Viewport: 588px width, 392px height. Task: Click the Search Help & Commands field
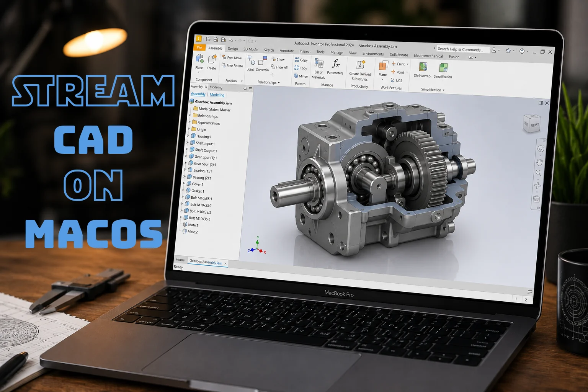pyautogui.click(x=462, y=49)
